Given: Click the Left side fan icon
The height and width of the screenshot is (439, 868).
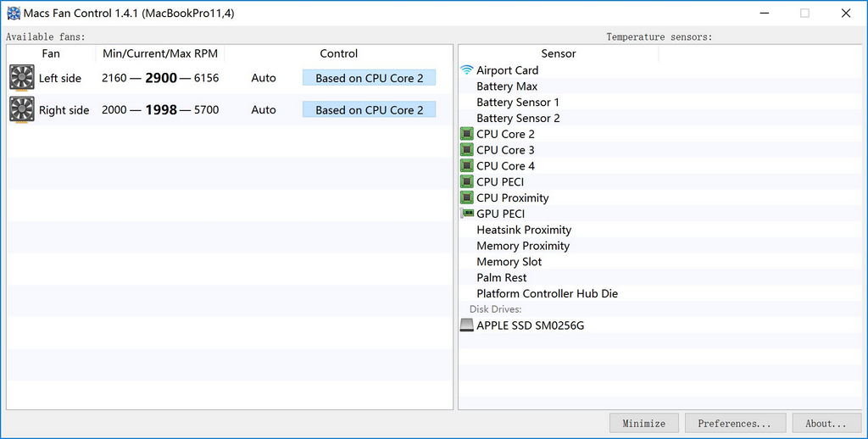Looking at the screenshot, I should pyautogui.click(x=21, y=78).
